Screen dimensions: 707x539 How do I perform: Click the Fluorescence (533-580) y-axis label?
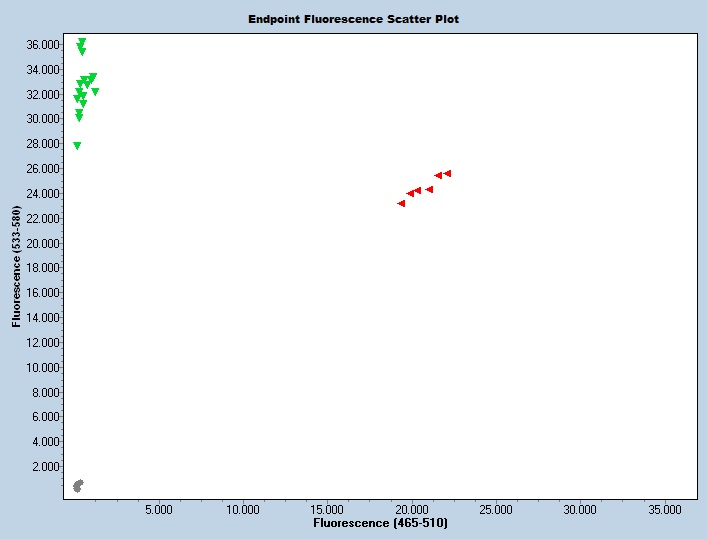17,267
